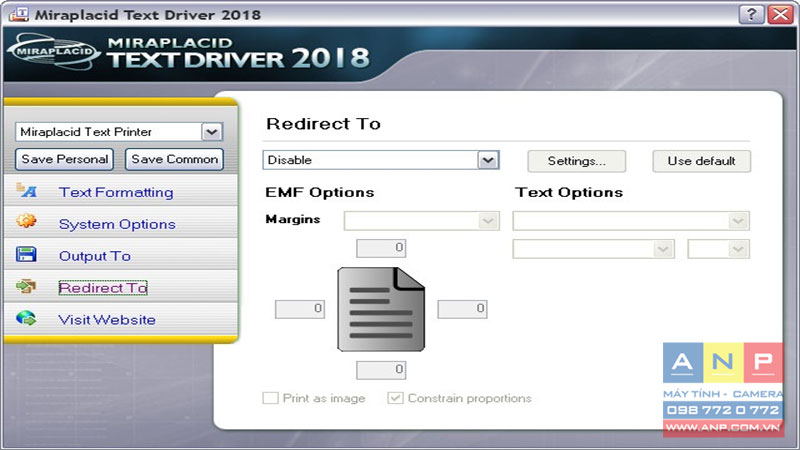Select the Redirect To section link
This screenshot has width=800, height=450.
coord(103,288)
